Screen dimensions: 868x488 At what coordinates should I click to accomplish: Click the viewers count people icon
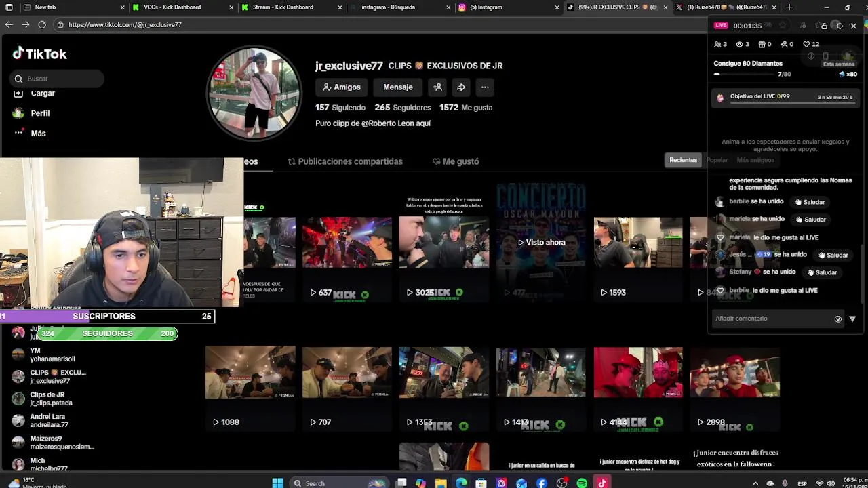pyautogui.click(x=717, y=44)
